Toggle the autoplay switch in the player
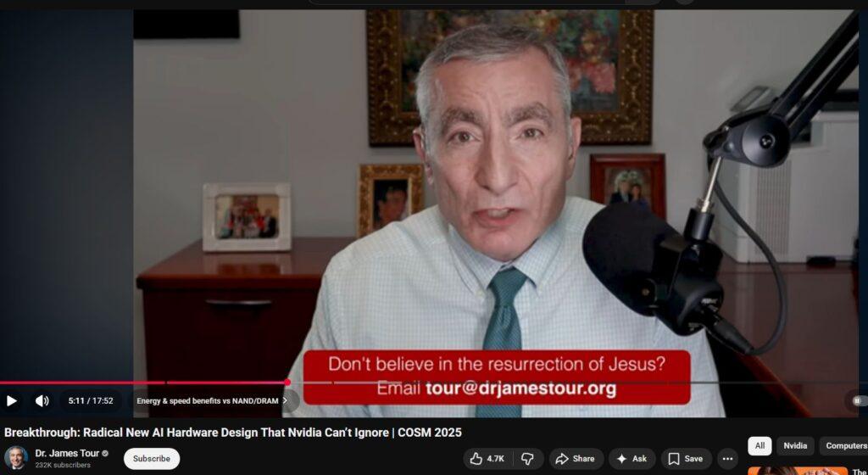The height and width of the screenshot is (475, 868). tap(857, 400)
